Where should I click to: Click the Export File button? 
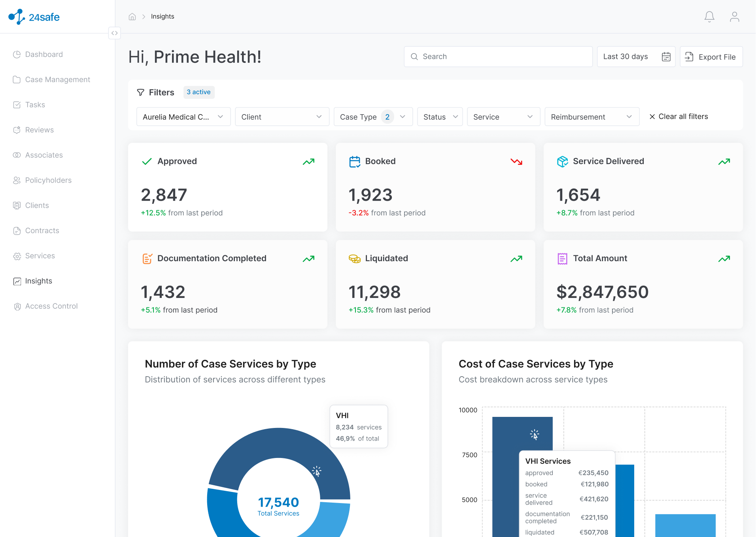(711, 57)
